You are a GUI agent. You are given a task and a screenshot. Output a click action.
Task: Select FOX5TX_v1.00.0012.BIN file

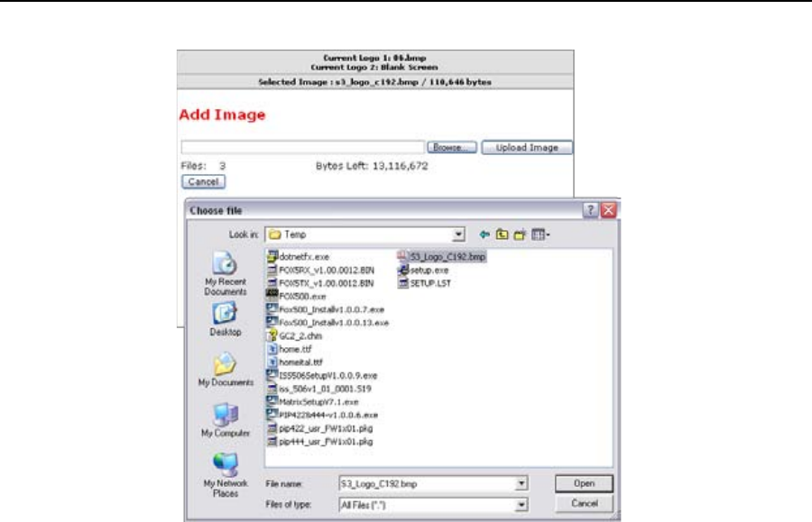[320, 283]
